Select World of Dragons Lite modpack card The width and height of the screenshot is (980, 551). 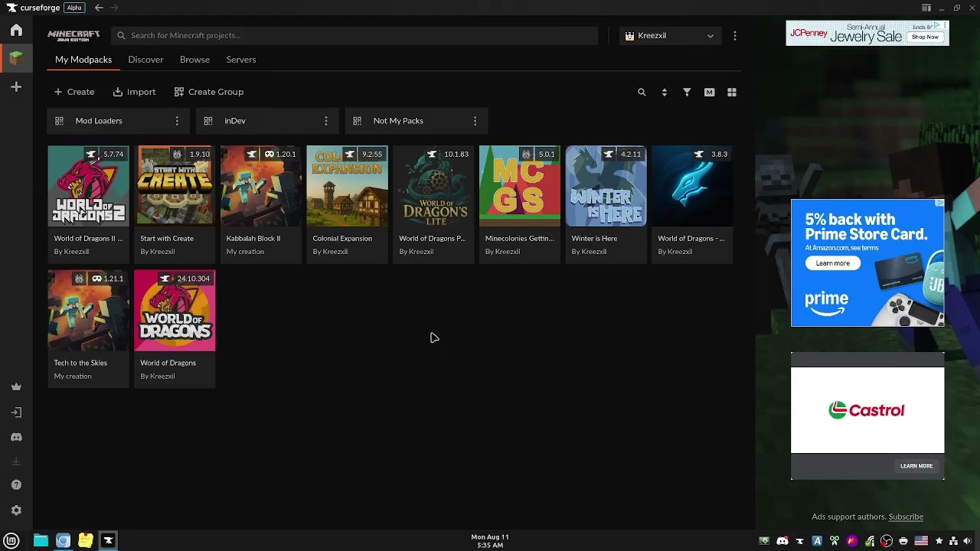click(433, 204)
